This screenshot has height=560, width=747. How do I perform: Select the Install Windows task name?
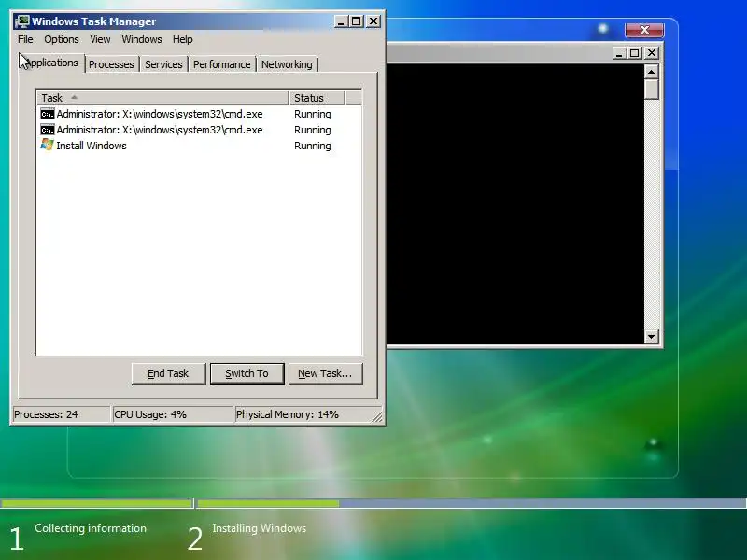pos(92,146)
